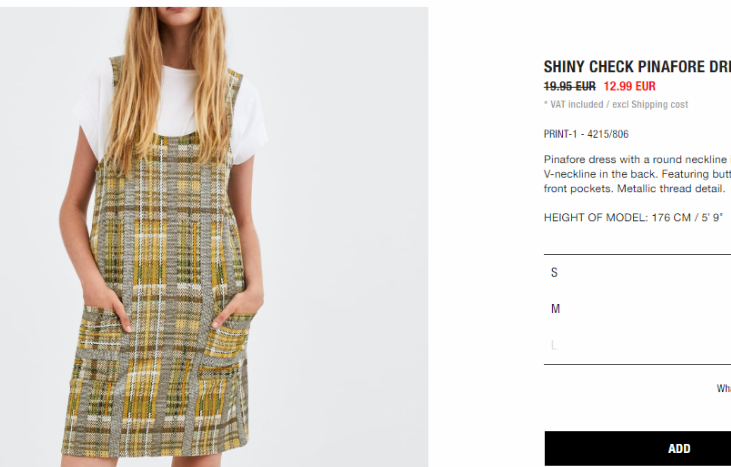Click the black ADD button

coord(637,448)
